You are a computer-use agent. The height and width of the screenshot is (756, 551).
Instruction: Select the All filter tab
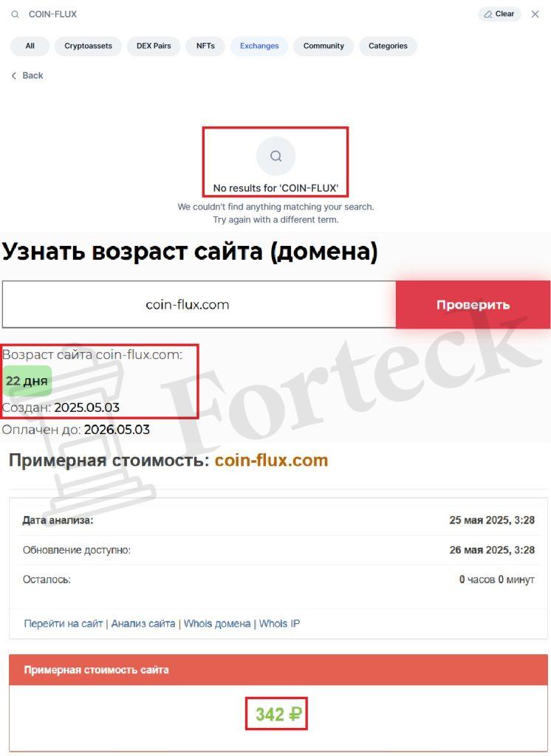tap(30, 46)
